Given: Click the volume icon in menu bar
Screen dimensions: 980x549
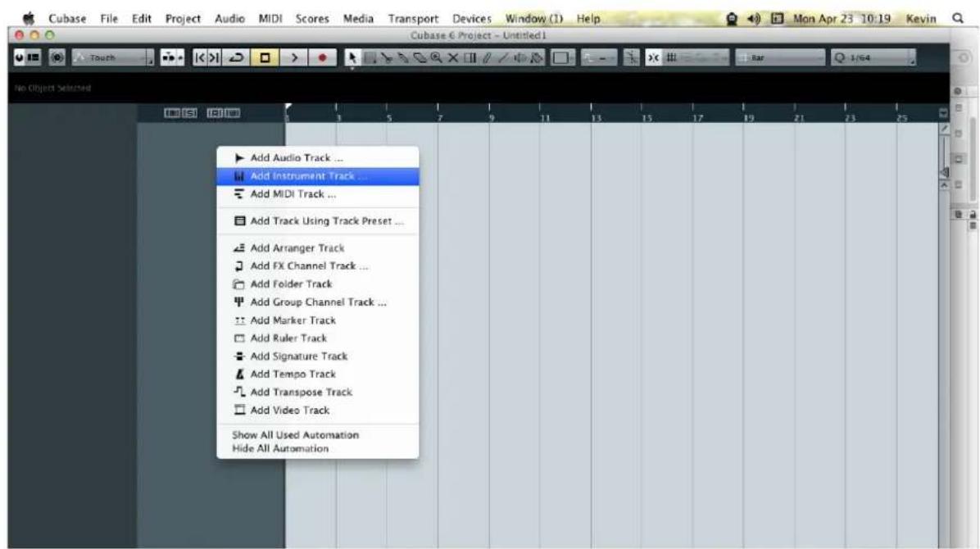Looking at the screenshot, I should tap(754, 18).
